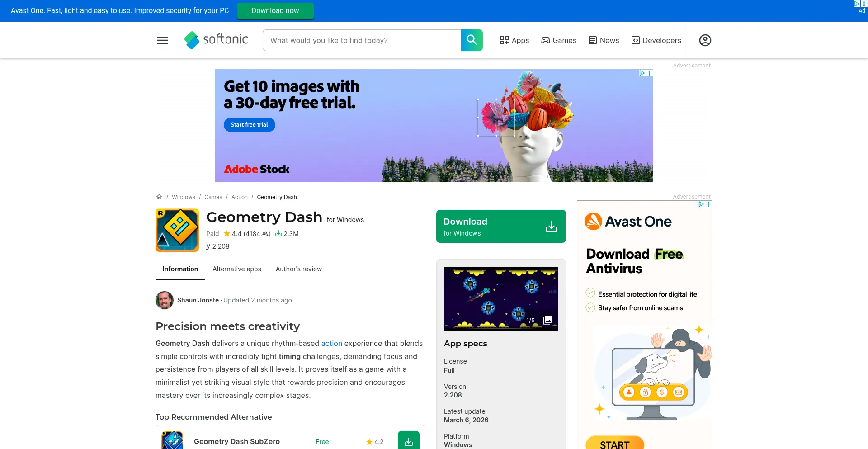The height and width of the screenshot is (449, 868).
Task: Click the home breadcrumb icon
Action: click(x=159, y=197)
